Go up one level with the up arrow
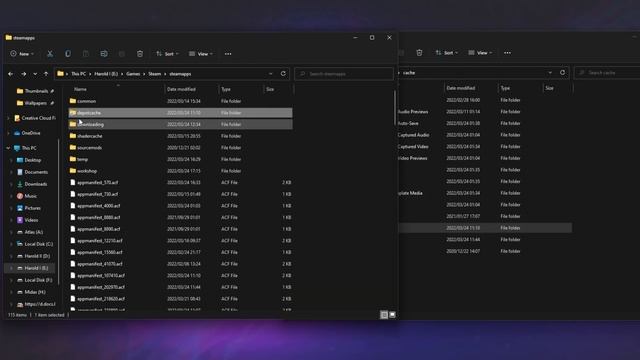 (x=46, y=74)
